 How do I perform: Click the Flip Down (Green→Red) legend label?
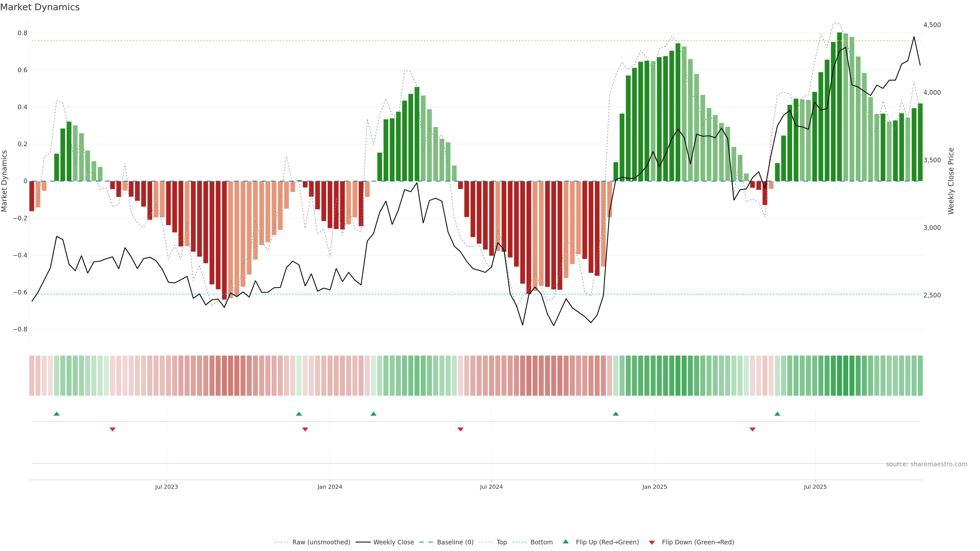698,542
